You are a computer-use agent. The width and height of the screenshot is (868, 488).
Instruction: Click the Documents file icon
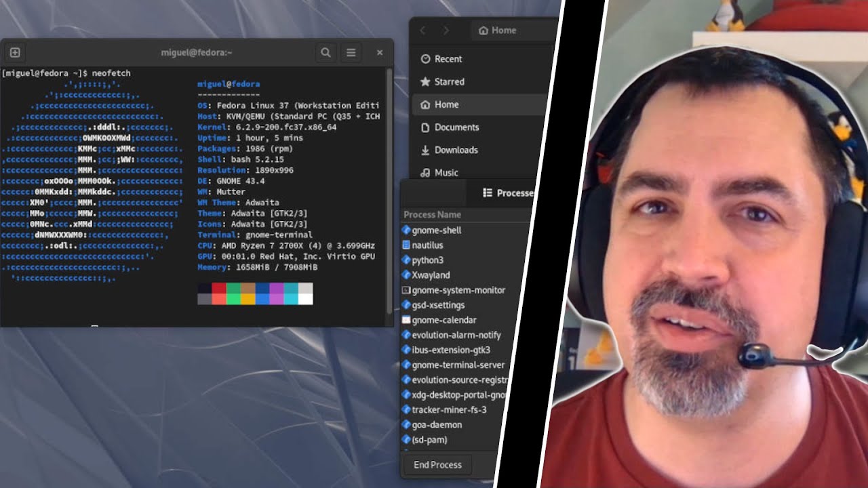pos(425,127)
